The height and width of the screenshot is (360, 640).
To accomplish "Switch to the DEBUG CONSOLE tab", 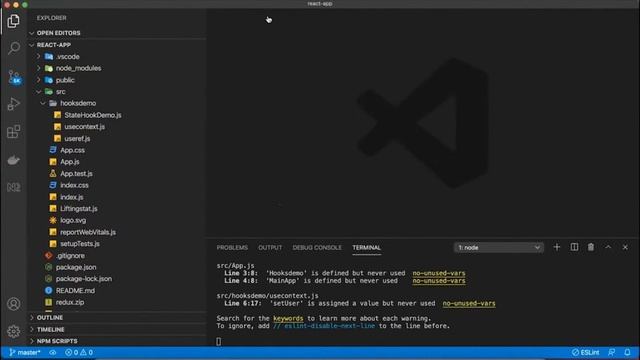I will point(317,248).
